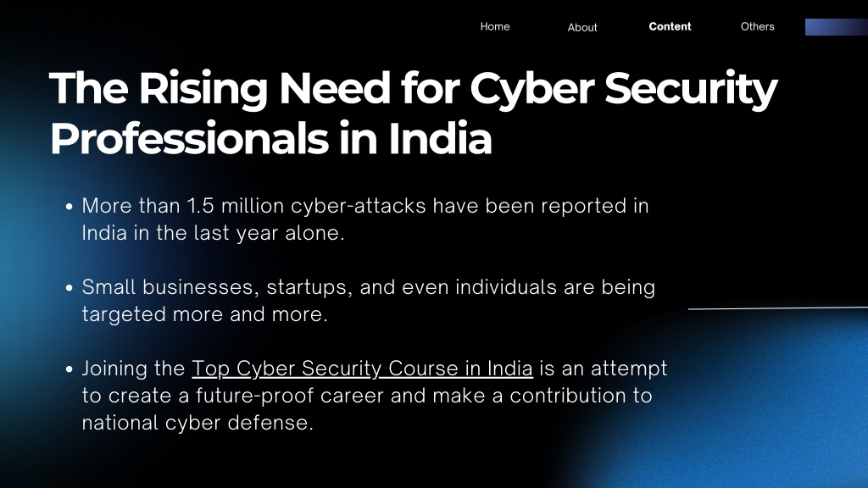
Task: Follow the Top Cyber Security Course in India link
Action: click(x=362, y=369)
